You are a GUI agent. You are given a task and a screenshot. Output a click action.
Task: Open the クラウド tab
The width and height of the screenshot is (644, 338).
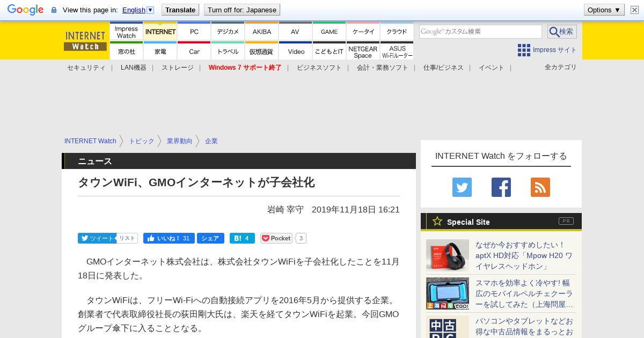tap(397, 32)
